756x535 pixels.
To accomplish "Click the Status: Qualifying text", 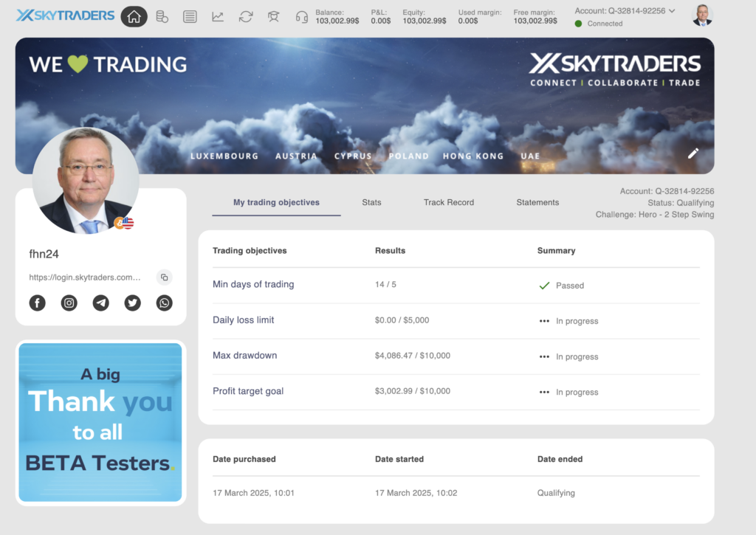I will 681,203.
